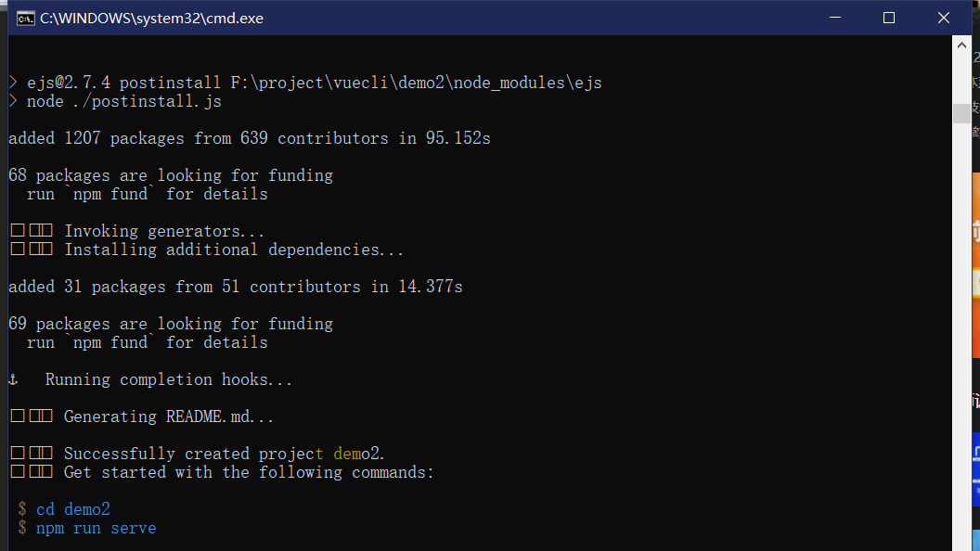Maximize the command prompt window

pyautogui.click(x=889, y=19)
